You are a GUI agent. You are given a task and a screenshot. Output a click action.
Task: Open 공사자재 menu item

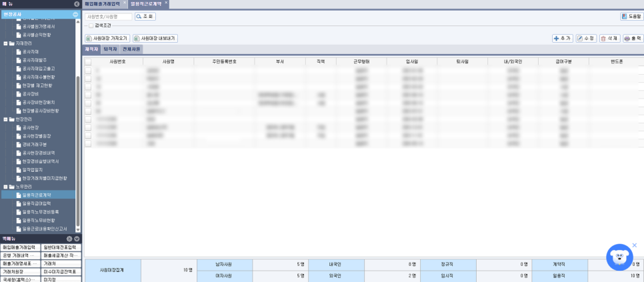point(31,52)
